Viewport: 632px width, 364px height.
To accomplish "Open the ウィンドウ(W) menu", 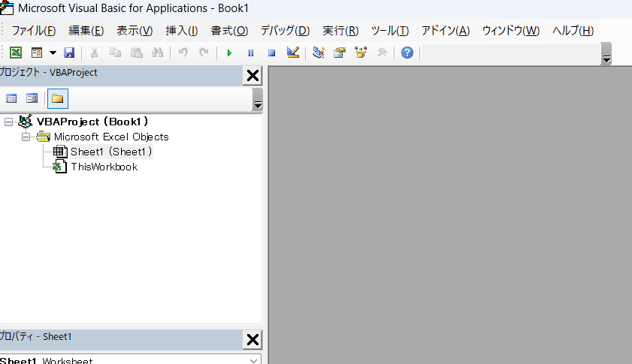I will pos(511,31).
